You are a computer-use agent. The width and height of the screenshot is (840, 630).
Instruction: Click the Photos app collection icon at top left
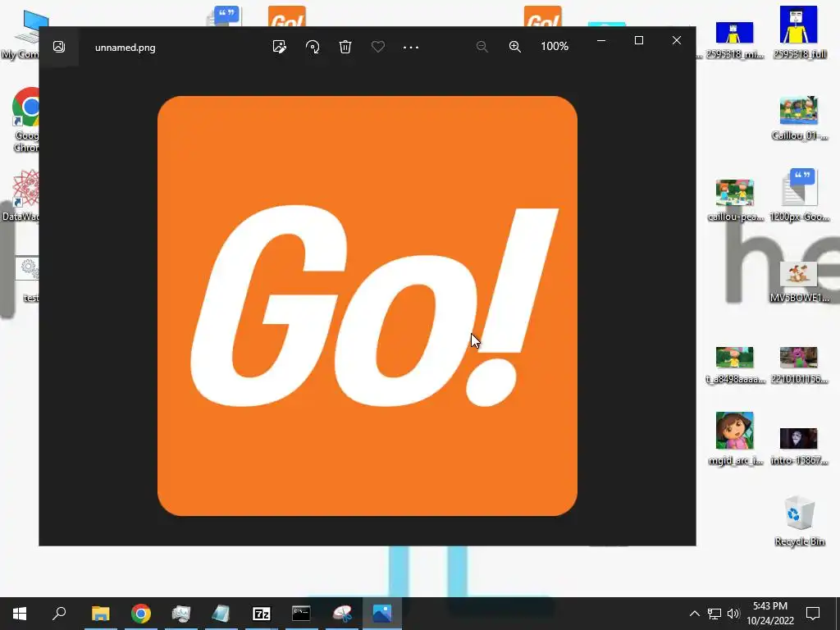coord(59,47)
